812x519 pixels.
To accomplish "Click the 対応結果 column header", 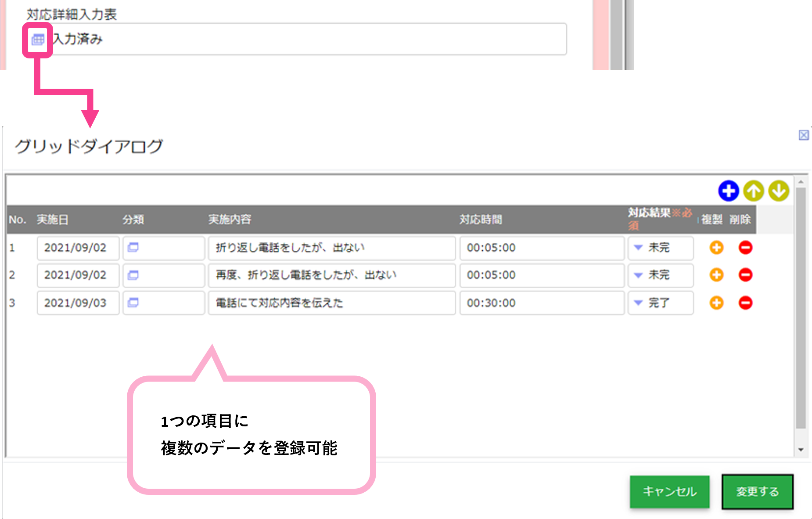I will 660,219.
